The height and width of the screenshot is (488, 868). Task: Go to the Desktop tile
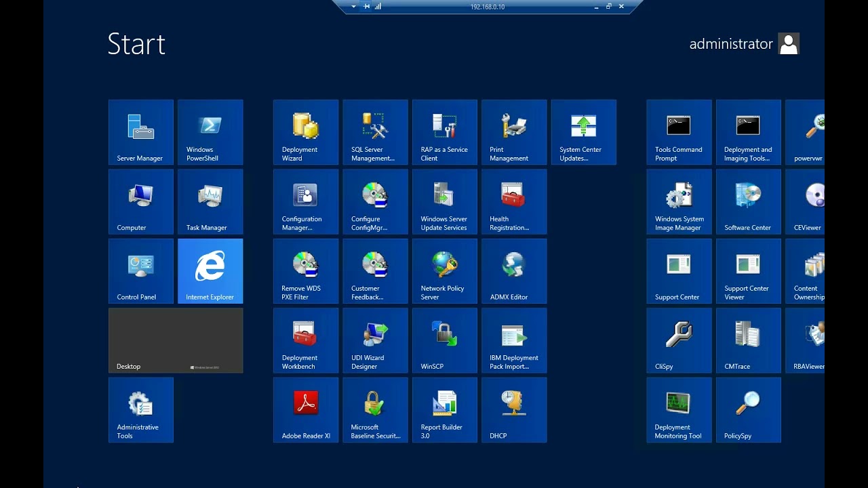click(176, 340)
